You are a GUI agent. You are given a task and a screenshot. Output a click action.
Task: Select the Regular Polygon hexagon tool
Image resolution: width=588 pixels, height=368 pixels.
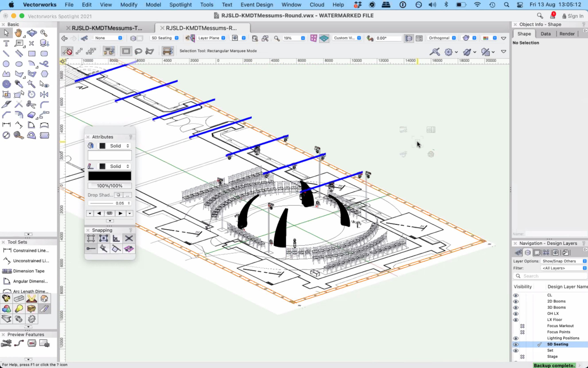(x=44, y=74)
